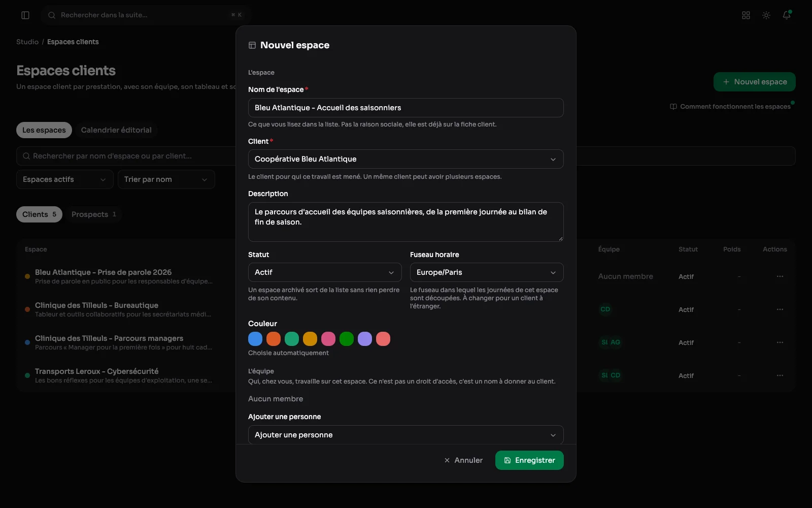Pick the orange color swatch
Screen dimensions: 812x508
274,339
